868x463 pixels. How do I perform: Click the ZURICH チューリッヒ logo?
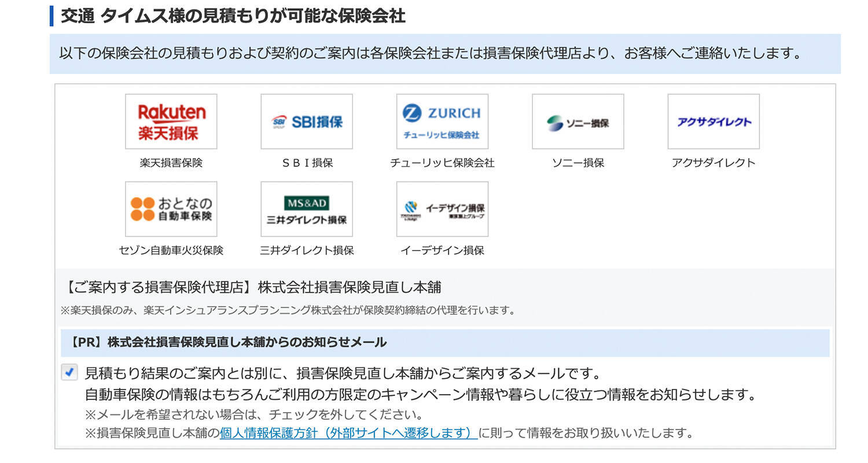coord(442,122)
